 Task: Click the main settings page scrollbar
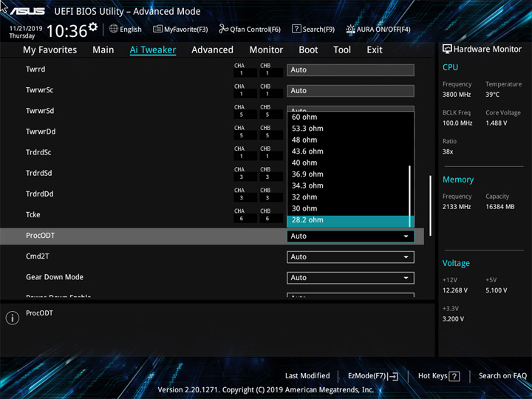[x=430, y=205]
